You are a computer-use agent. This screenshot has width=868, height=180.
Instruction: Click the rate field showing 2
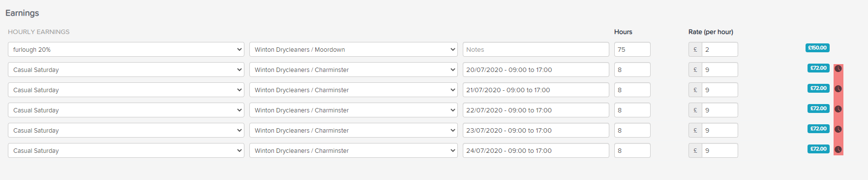click(720, 49)
